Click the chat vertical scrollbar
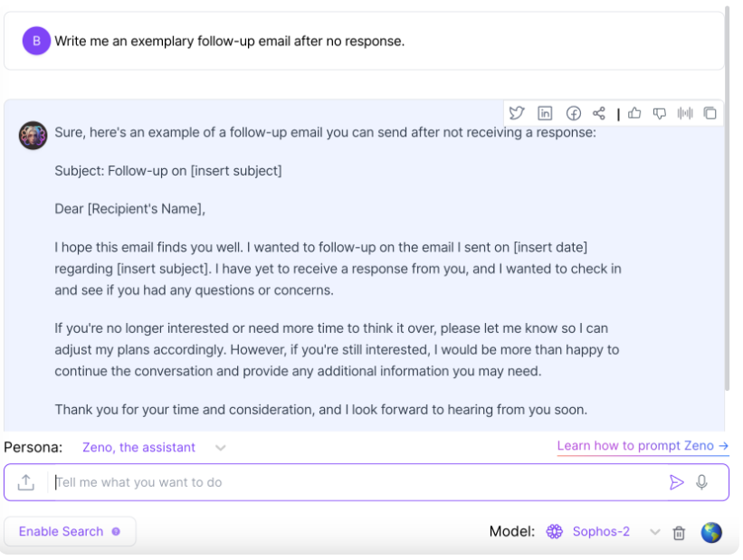Viewport: 743px width, 560px height. coord(727,199)
